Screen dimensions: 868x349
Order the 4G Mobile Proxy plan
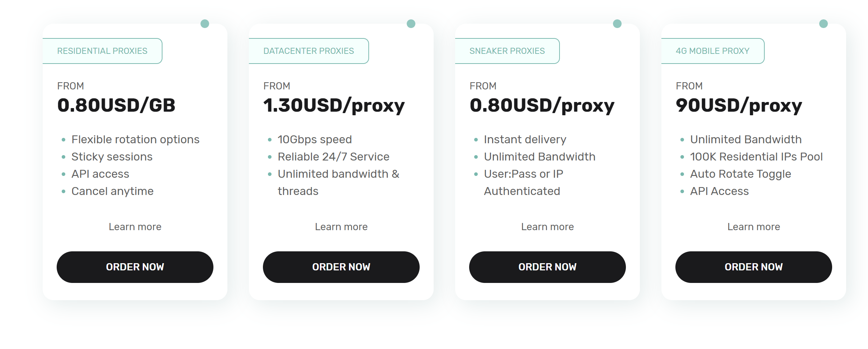pyautogui.click(x=754, y=267)
